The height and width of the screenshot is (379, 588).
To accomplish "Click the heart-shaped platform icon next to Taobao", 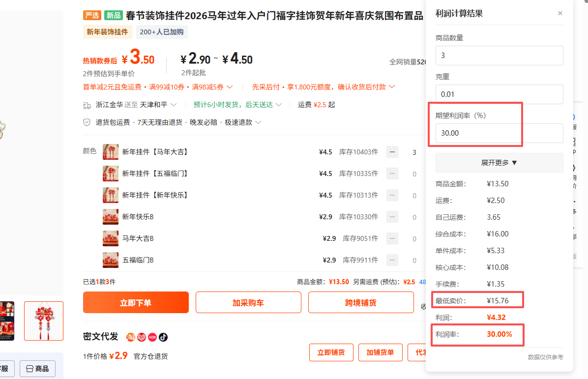I will [142, 337].
